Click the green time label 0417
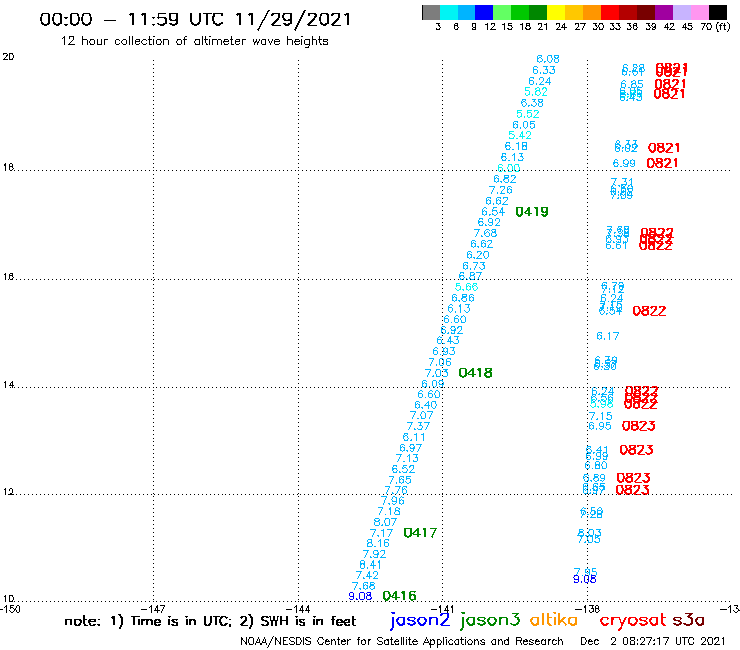Image resolution: width=740 pixels, height=650 pixels. (420, 533)
